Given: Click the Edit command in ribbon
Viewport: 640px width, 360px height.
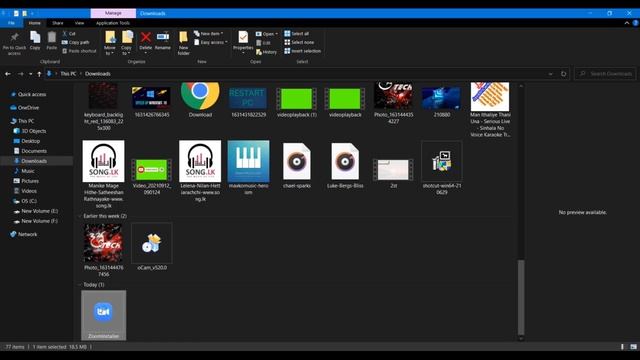Looking at the screenshot, I should click(x=263, y=42).
